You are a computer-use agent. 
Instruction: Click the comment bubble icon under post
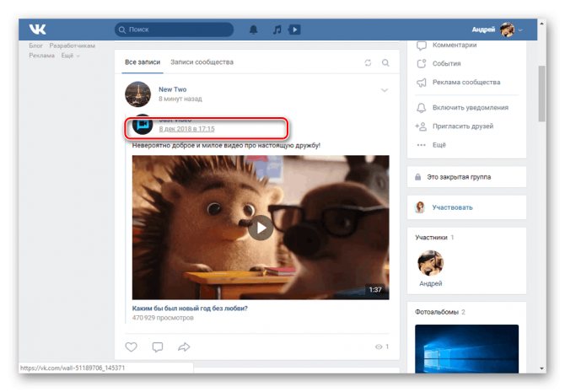[158, 347]
